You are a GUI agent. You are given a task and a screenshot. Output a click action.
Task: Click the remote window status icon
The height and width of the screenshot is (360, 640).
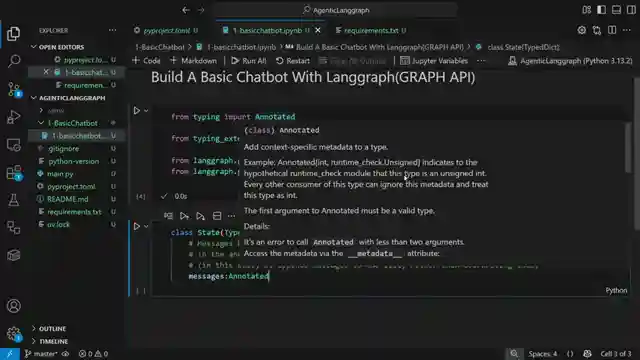9,354
